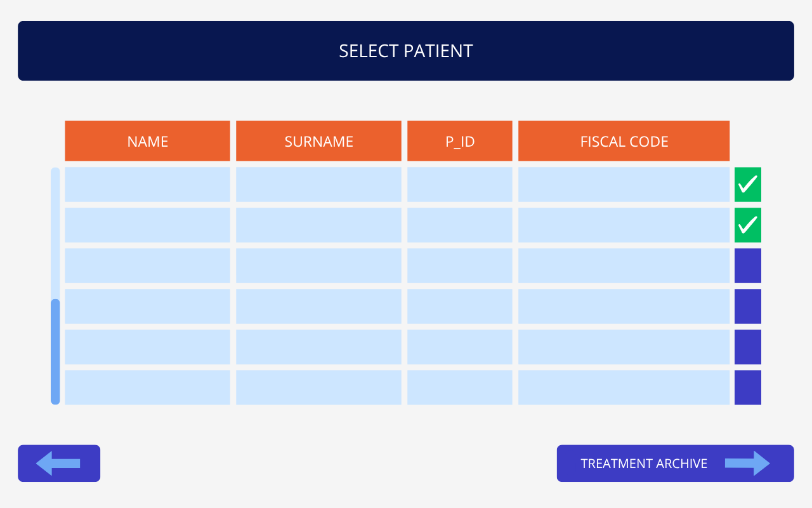This screenshot has height=508, width=812.
Task: Click the first row's name cell
Action: (x=147, y=185)
